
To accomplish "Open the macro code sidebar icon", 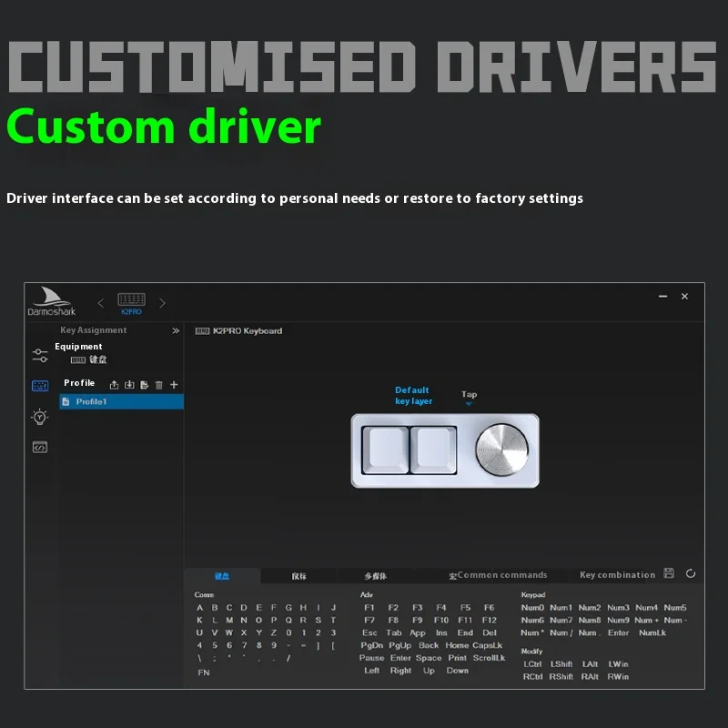I will click(x=40, y=447).
